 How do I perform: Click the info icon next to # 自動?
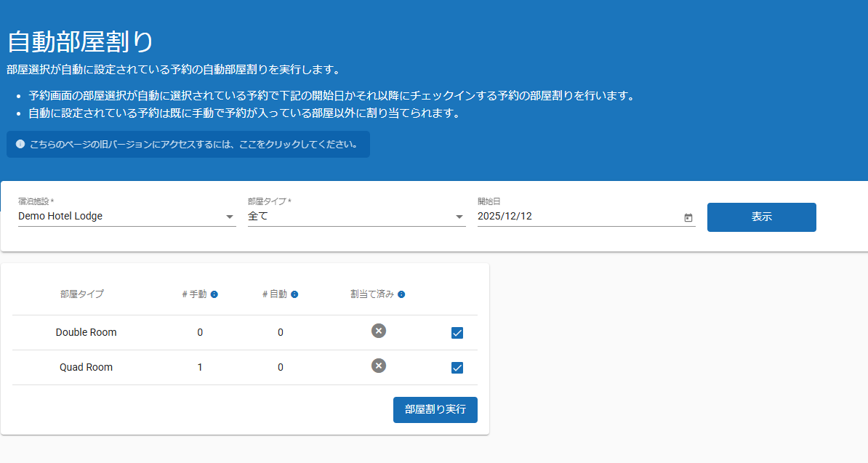click(x=294, y=294)
